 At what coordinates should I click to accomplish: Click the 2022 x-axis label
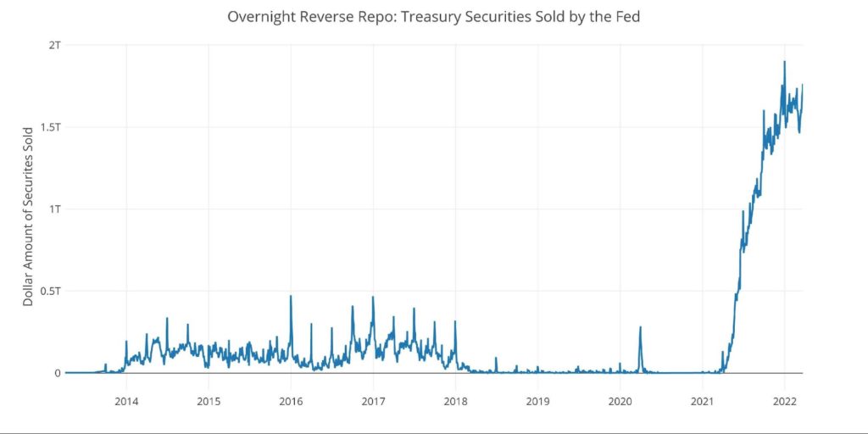[x=784, y=401]
